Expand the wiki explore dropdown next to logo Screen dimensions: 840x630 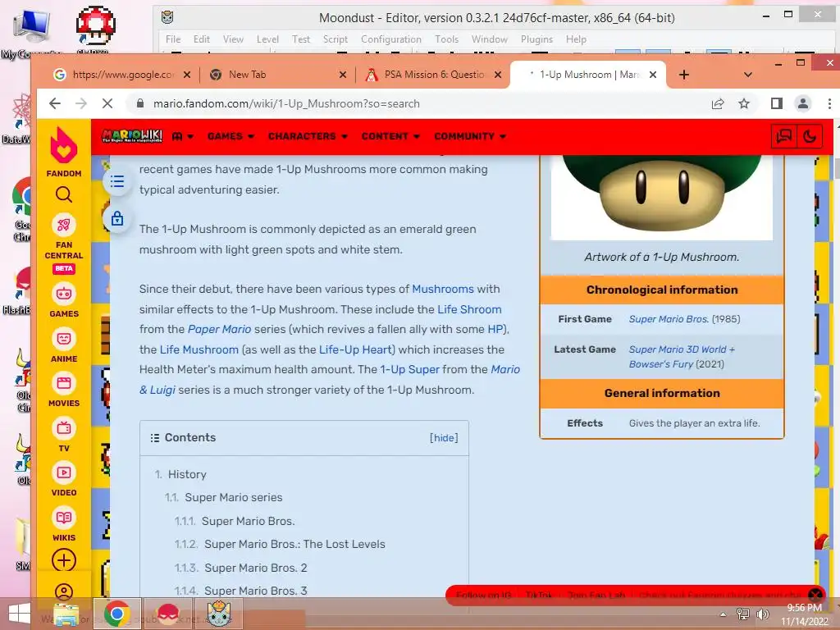click(183, 136)
